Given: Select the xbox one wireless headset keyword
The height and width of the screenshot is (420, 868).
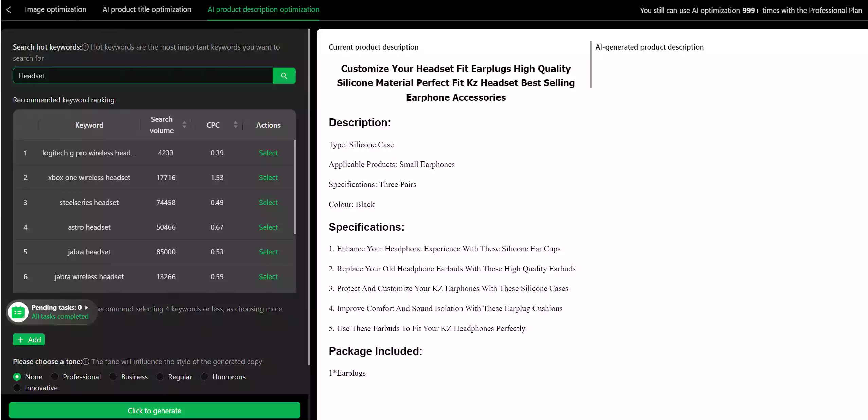Looking at the screenshot, I should [268, 178].
